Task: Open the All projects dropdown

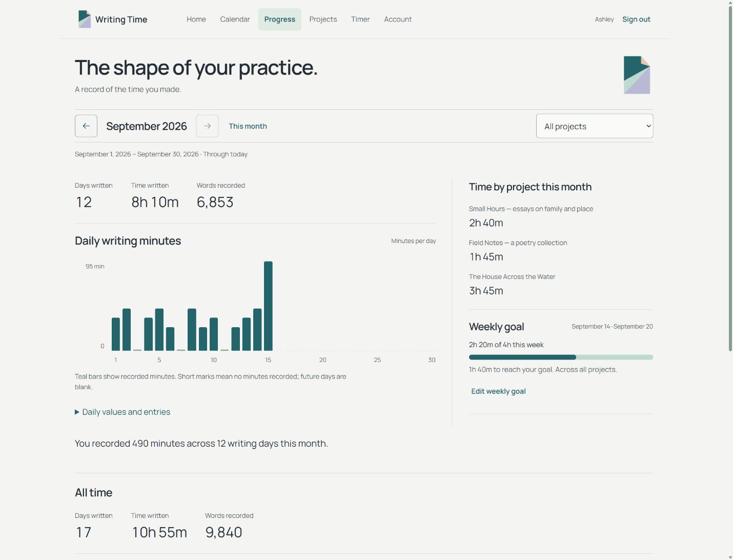Action: tap(595, 126)
